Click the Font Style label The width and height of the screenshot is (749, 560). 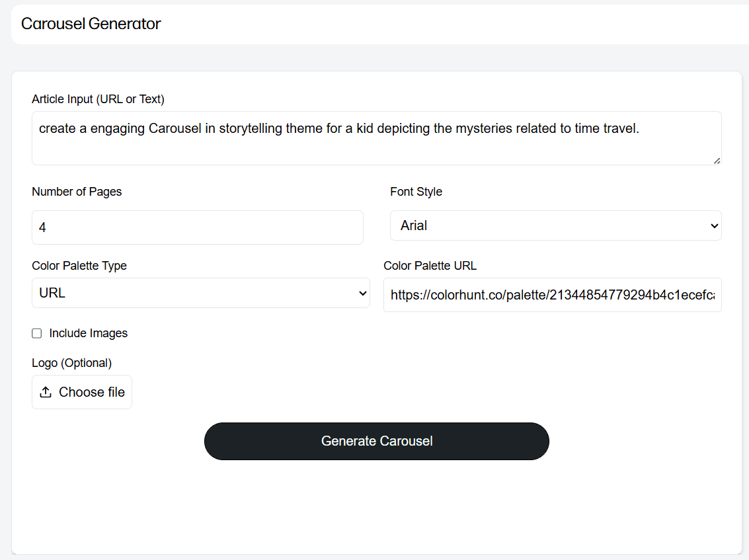pos(416,192)
